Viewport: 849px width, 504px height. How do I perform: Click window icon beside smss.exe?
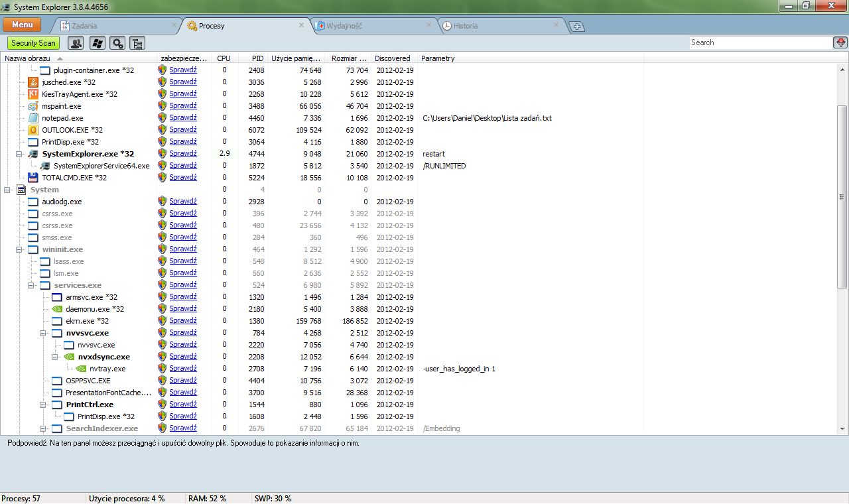click(33, 237)
